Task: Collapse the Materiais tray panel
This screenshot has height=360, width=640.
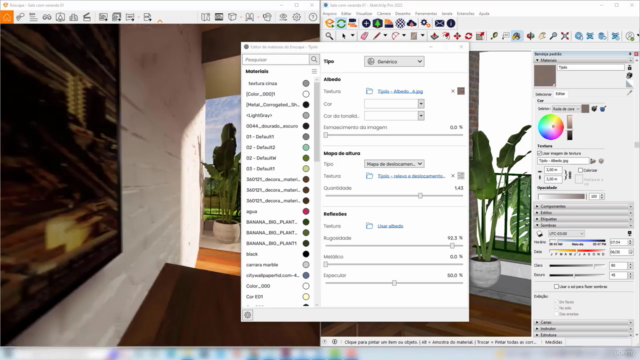Action: tap(584, 60)
